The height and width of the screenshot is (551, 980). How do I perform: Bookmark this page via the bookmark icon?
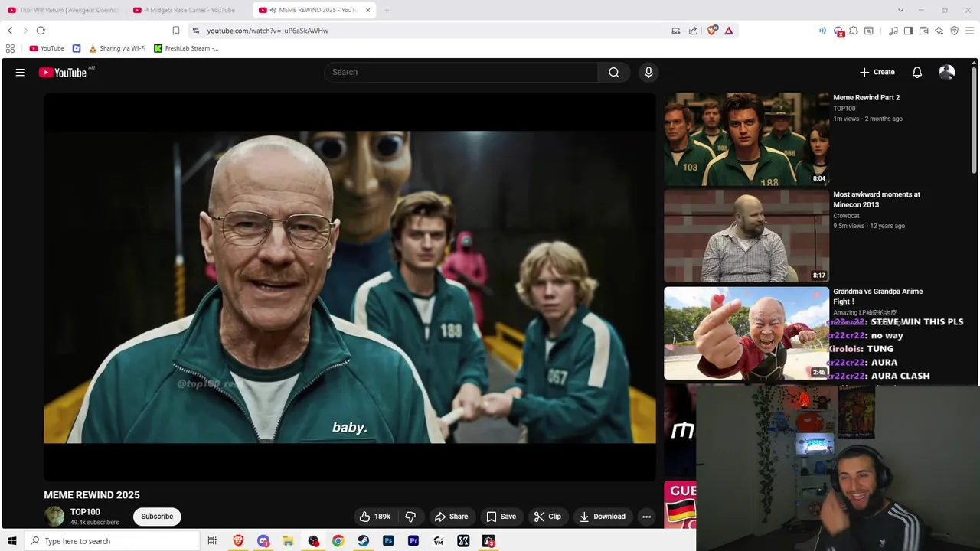176,31
